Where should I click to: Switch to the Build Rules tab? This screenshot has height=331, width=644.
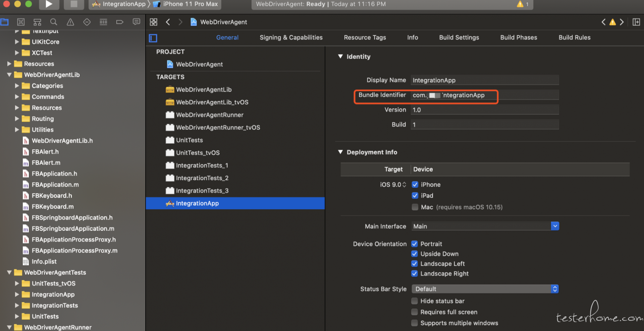pyautogui.click(x=575, y=38)
